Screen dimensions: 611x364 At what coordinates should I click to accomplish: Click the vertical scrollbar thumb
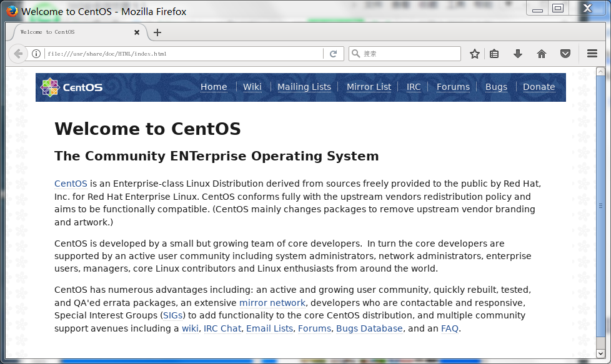click(600, 205)
